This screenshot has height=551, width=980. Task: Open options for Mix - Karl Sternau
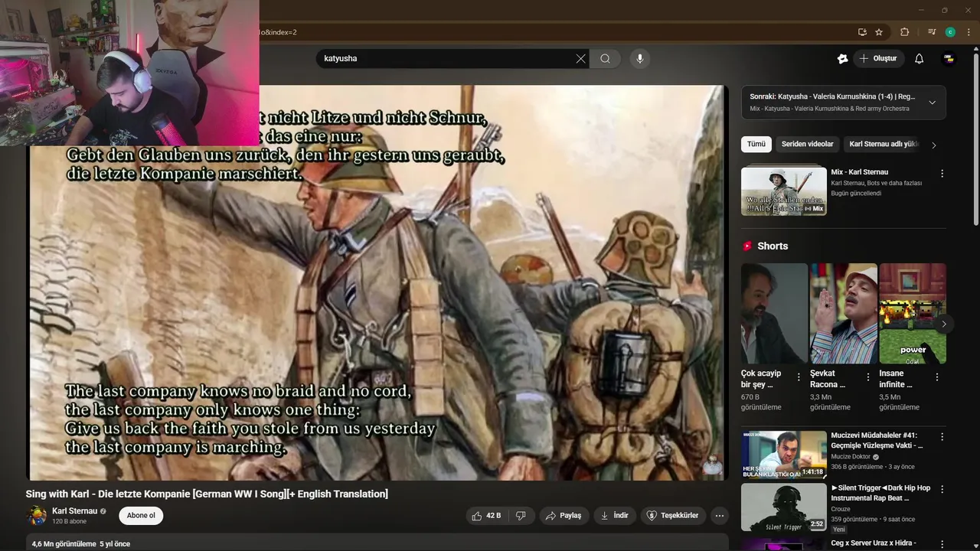[942, 174]
